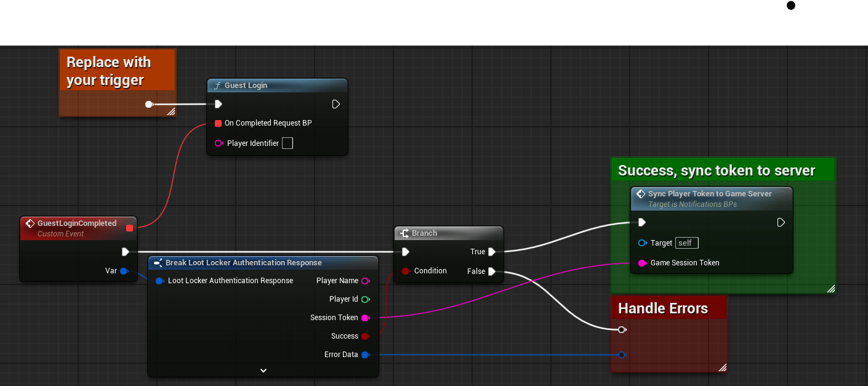Click the red On Completed Request BP pin
Image resolution: width=868 pixels, height=386 pixels.
click(218, 123)
